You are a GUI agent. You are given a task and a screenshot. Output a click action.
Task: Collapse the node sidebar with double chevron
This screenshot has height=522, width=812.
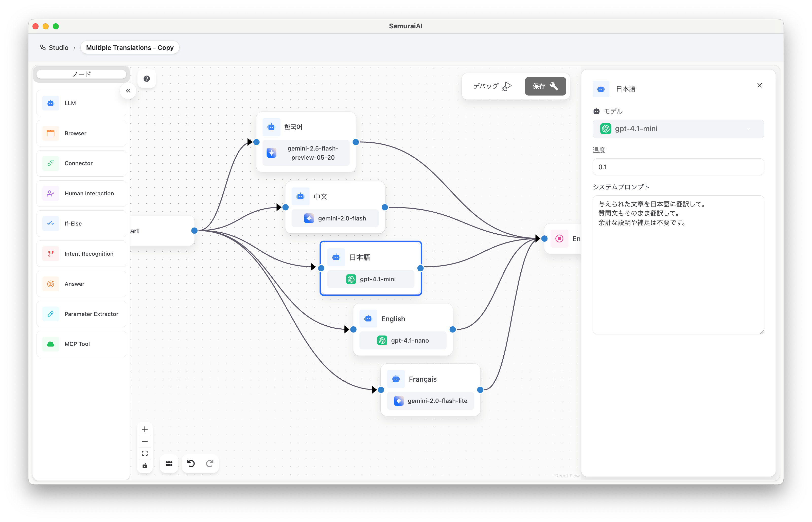pyautogui.click(x=128, y=90)
